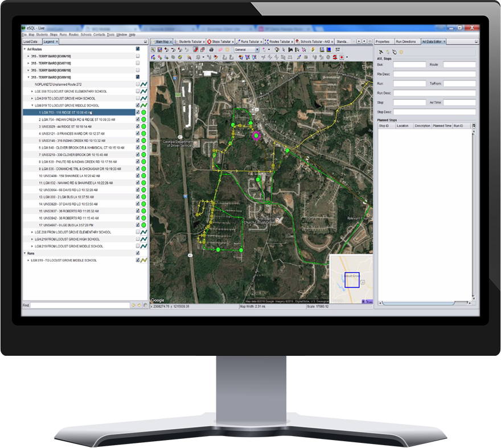
Task: Click the Stop ID column header
Action: point(387,126)
